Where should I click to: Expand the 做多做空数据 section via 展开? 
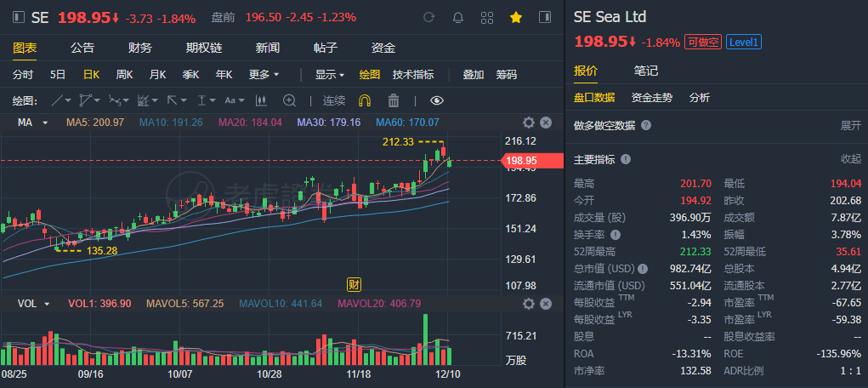pos(851,125)
